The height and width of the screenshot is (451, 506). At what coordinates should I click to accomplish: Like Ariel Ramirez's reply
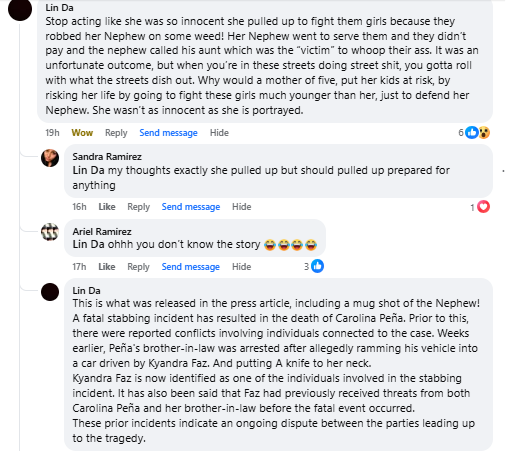(x=107, y=267)
